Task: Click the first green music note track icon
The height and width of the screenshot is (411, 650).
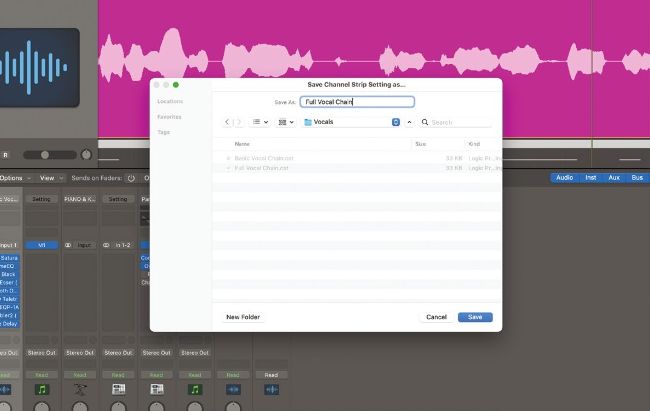Action: tap(42, 388)
